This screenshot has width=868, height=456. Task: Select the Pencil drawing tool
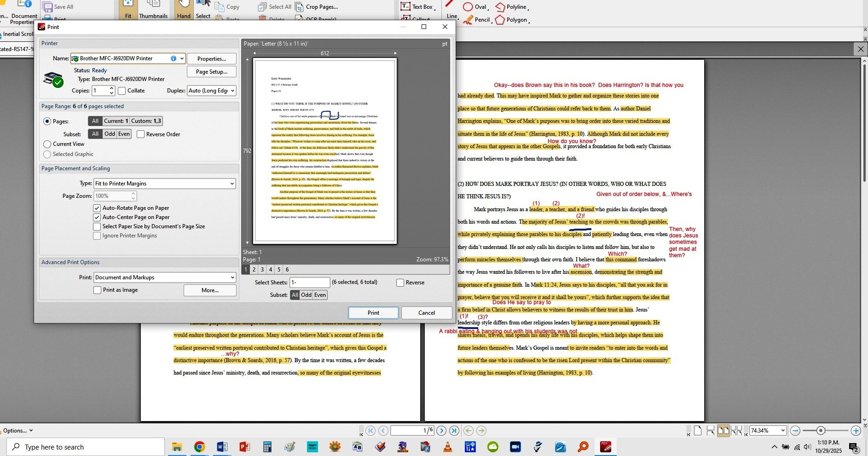[477, 20]
